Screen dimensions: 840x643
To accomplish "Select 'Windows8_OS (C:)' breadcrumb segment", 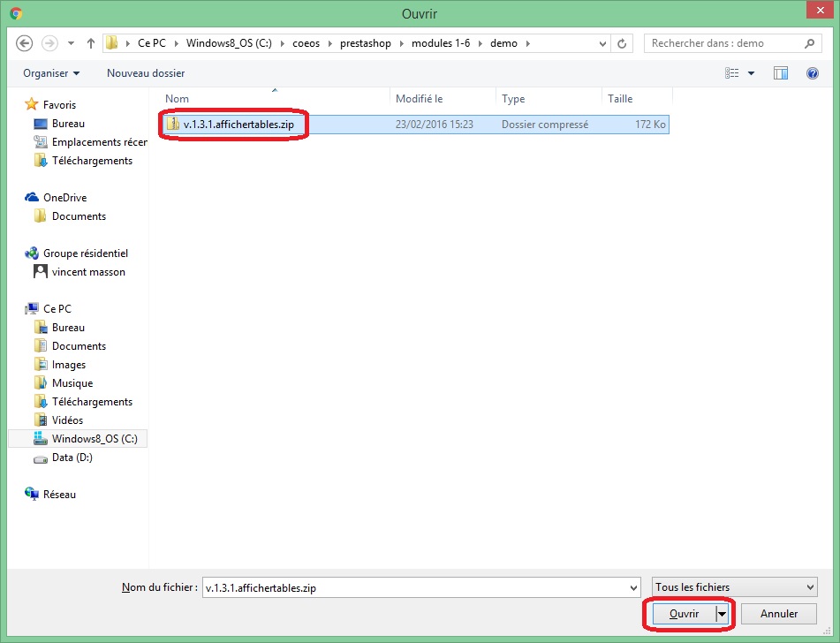I will point(229,43).
